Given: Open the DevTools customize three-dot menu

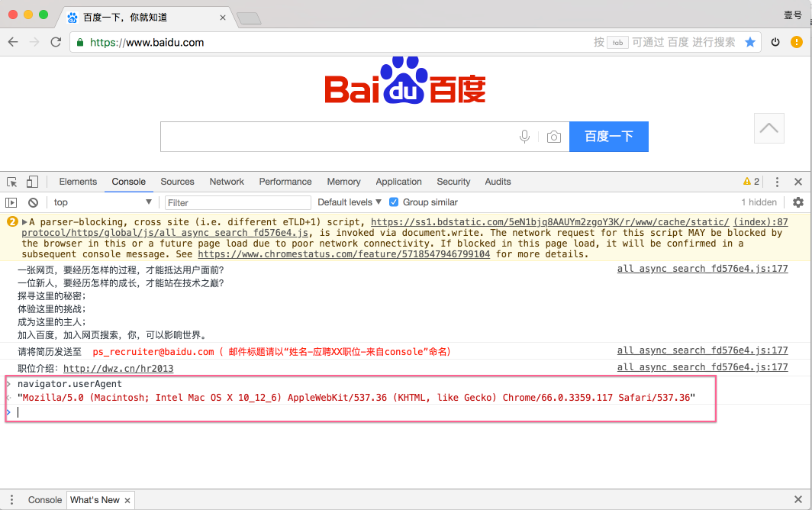Looking at the screenshot, I should tap(777, 182).
